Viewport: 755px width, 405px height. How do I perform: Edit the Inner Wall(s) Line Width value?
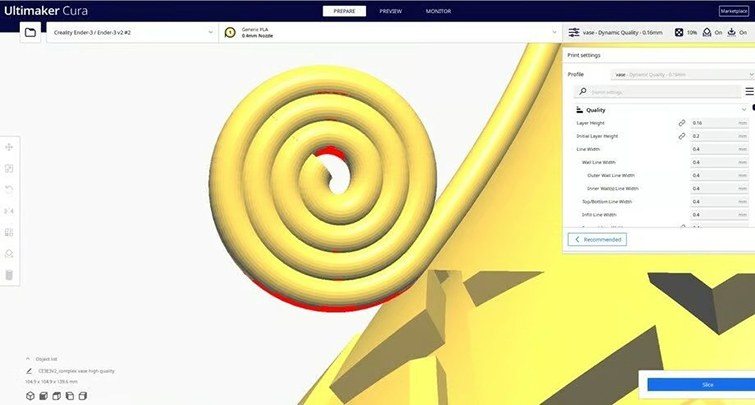point(719,188)
